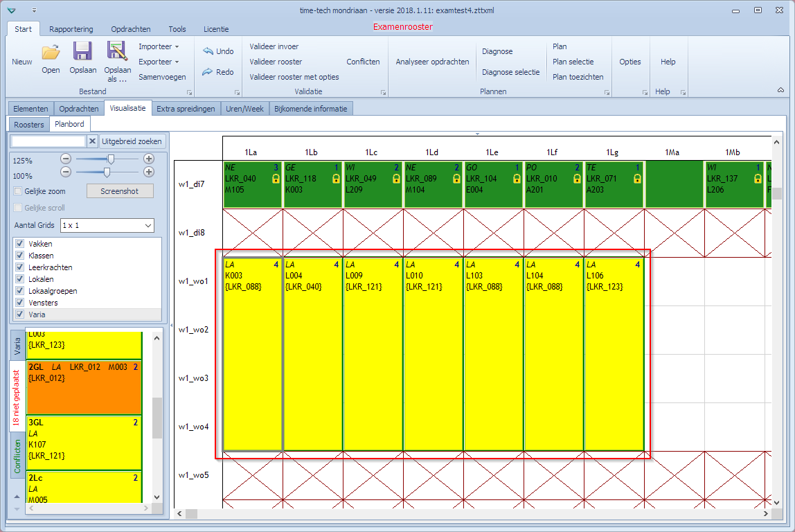
Task: Toggle the Vakken checkbox
Action: pos(20,243)
